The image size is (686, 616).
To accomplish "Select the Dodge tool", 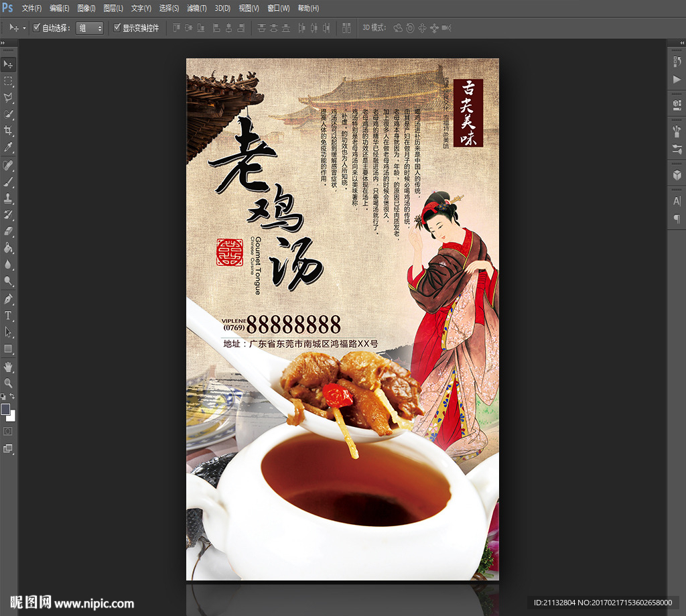I will [x=8, y=281].
